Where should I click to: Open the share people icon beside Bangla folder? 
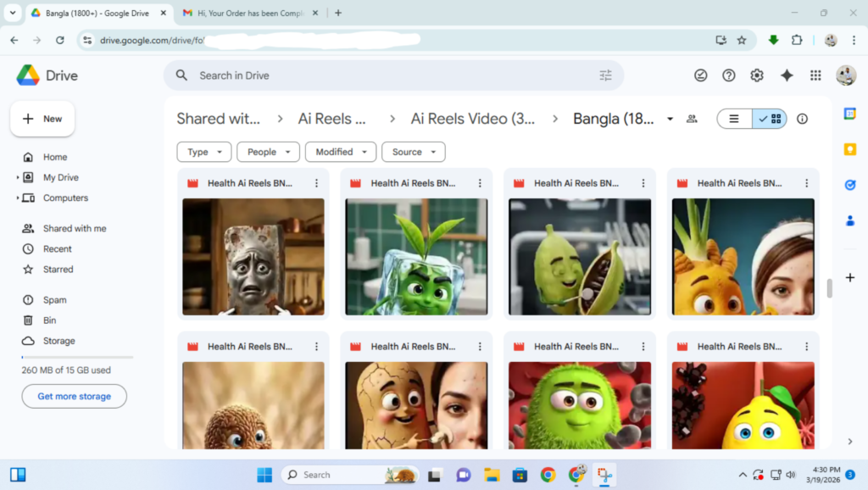coord(692,119)
